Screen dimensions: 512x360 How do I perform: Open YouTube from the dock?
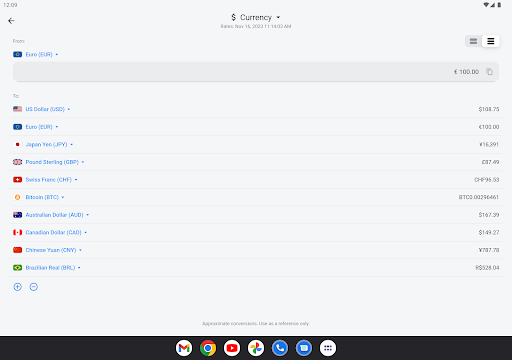(x=232, y=348)
